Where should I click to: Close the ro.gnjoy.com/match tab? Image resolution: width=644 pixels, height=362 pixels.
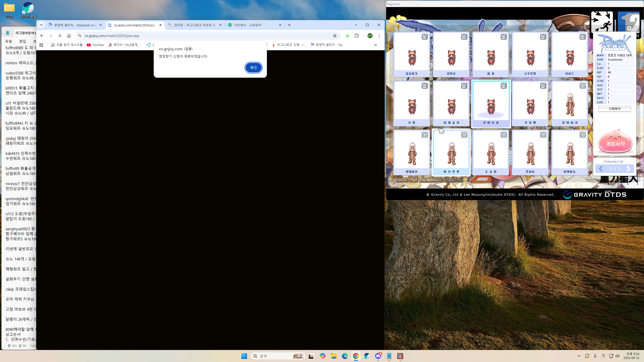pyautogui.click(x=160, y=25)
